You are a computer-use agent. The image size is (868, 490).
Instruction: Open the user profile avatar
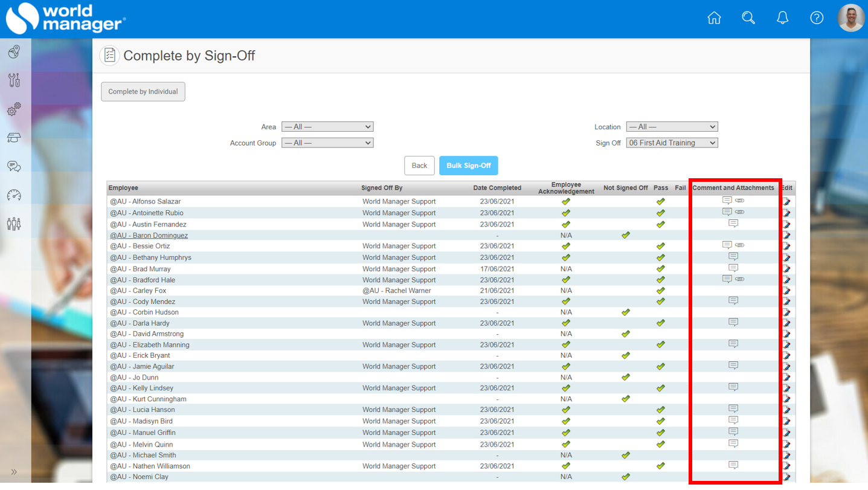click(x=850, y=18)
